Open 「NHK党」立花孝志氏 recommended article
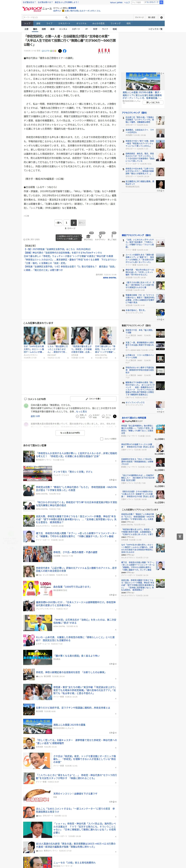The height and width of the screenshot is (868, 186). tap(84, 621)
